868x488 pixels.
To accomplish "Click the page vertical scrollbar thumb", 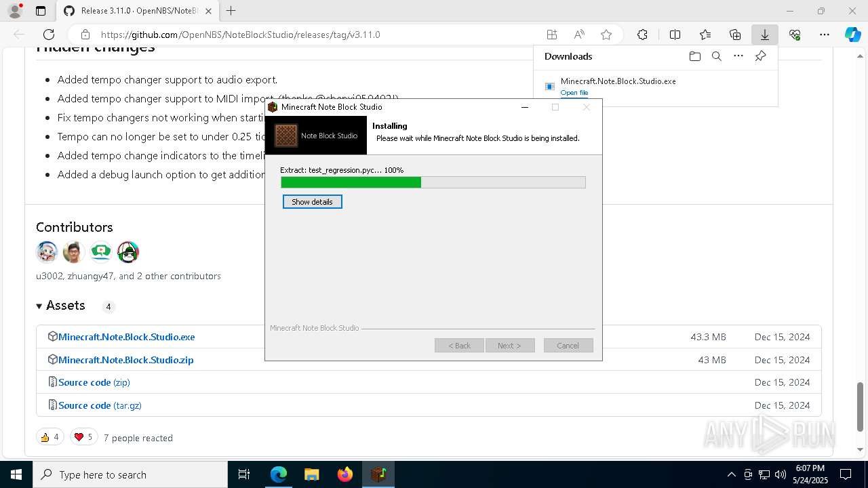I will (x=861, y=406).
